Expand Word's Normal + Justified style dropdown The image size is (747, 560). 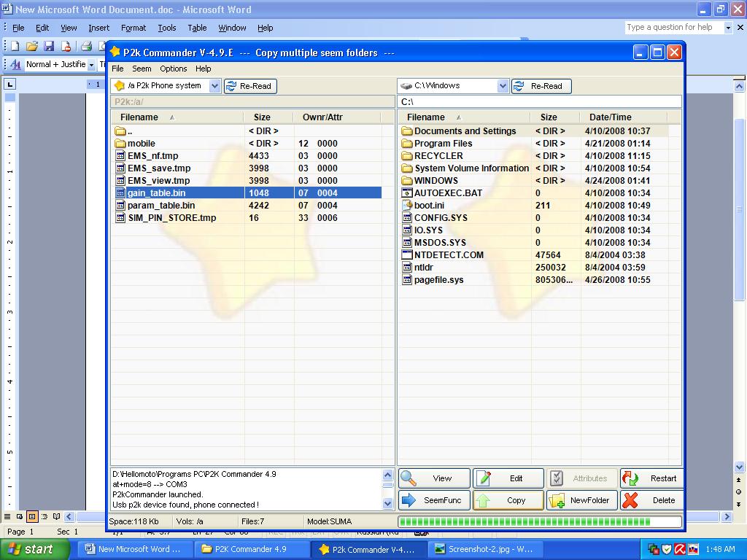(91, 65)
